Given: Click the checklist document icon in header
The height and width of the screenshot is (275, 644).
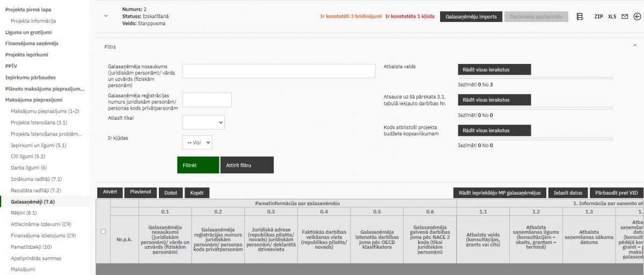Looking at the screenshot, I should [580, 17].
